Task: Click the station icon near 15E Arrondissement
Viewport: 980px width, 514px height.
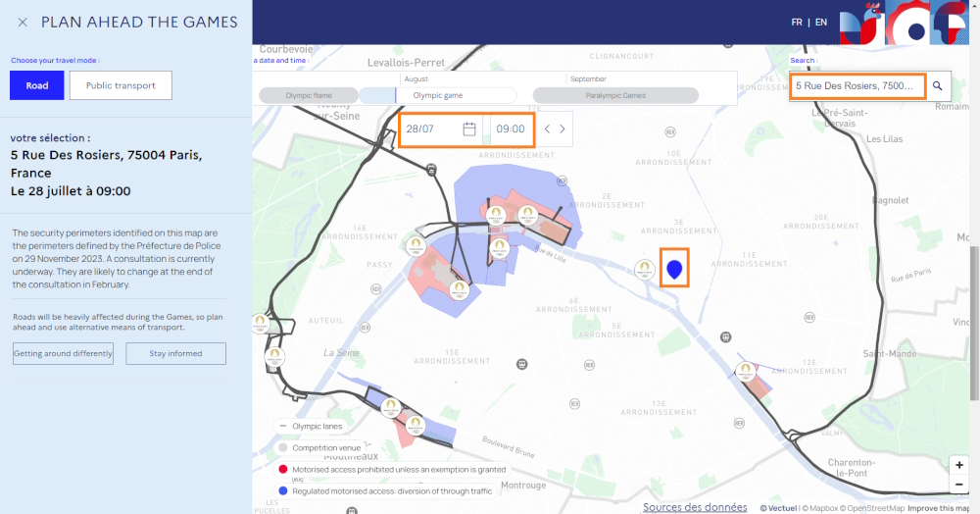Action: (x=522, y=364)
